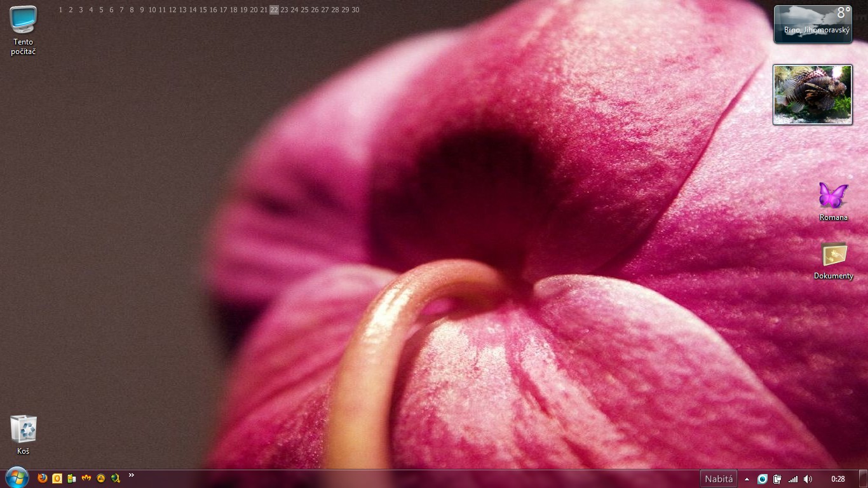Click the green phone quick launch icon
This screenshot has height=488, width=868.
pyautogui.click(x=72, y=478)
